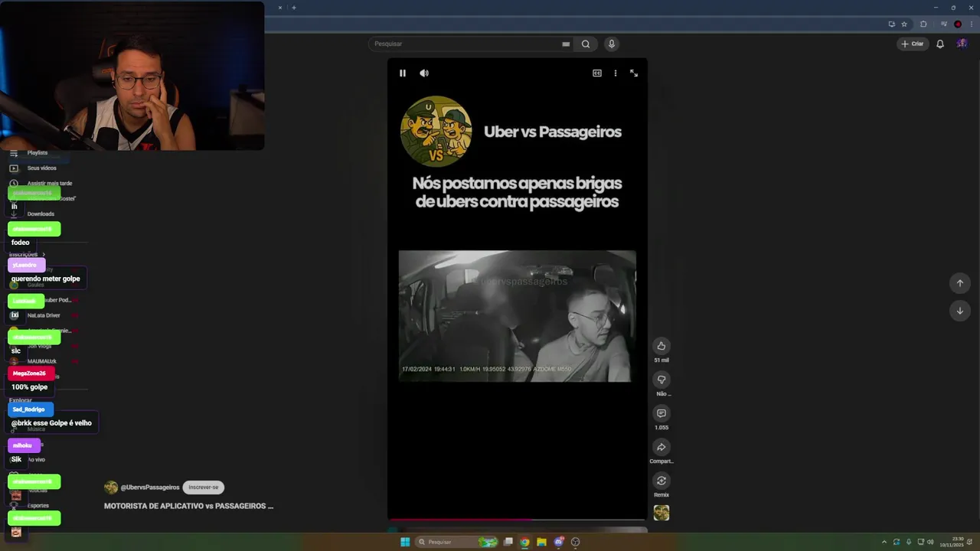Open NaLata Driver subscription channel
The height and width of the screenshot is (551, 980).
pyautogui.click(x=44, y=315)
